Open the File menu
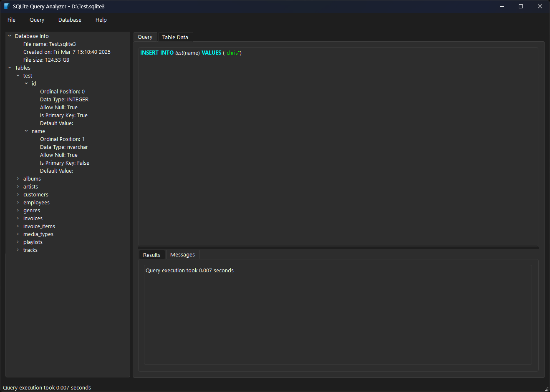550x392 pixels. pos(11,20)
